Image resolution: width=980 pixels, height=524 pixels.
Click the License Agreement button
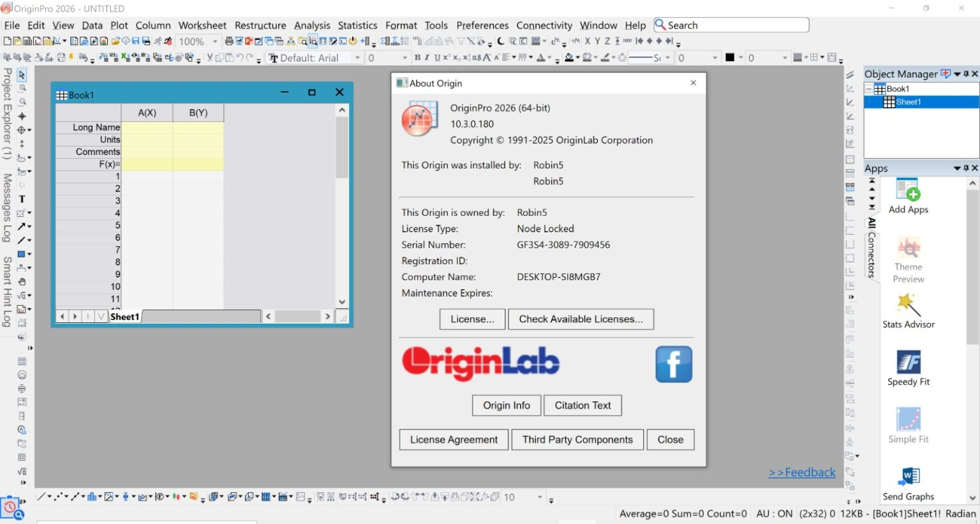click(x=454, y=440)
